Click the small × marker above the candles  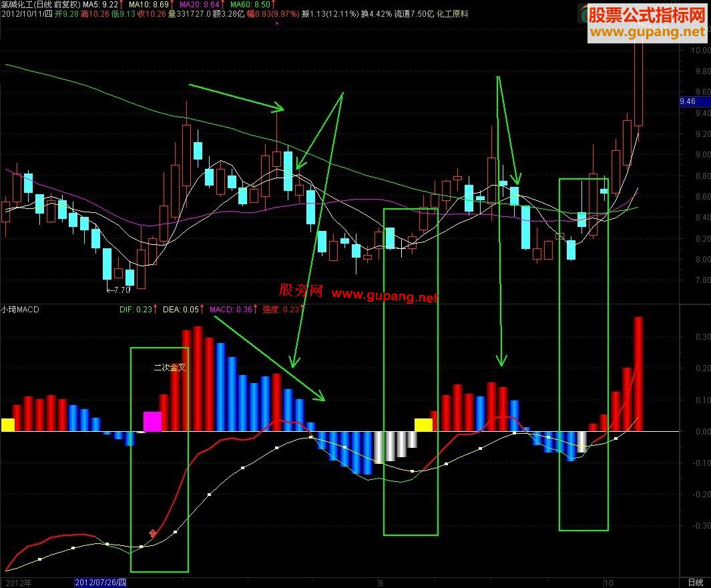[x=277, y=23]
